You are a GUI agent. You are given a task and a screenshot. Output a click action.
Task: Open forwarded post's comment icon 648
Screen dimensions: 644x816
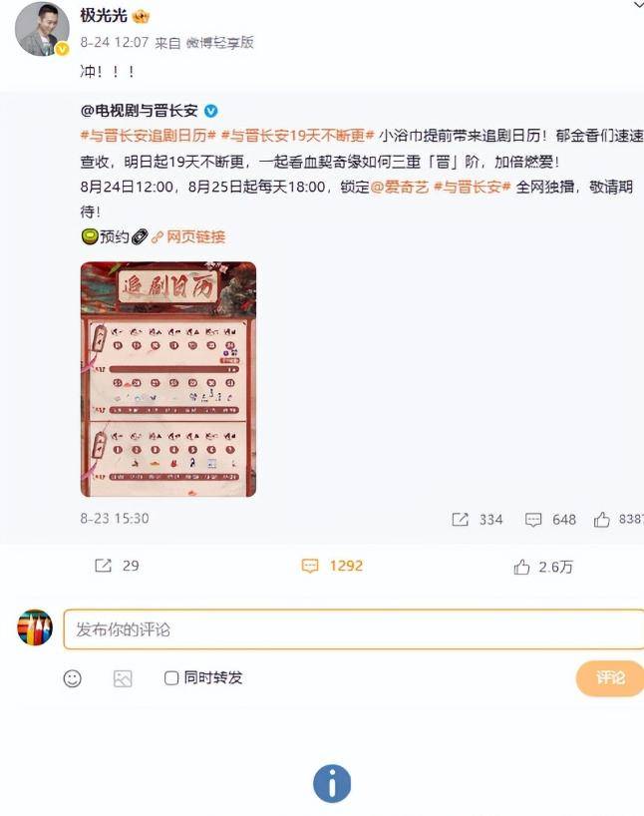click(533, 520)
